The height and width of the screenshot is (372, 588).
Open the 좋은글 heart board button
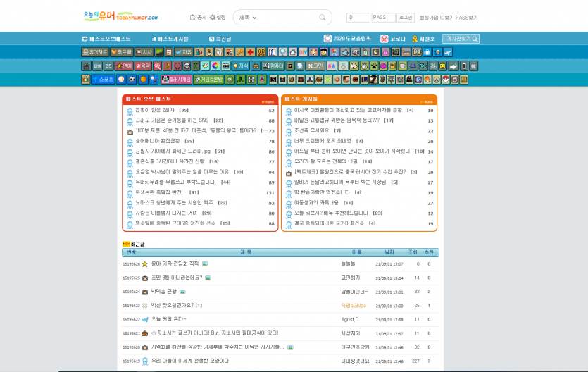coord(122,52)
